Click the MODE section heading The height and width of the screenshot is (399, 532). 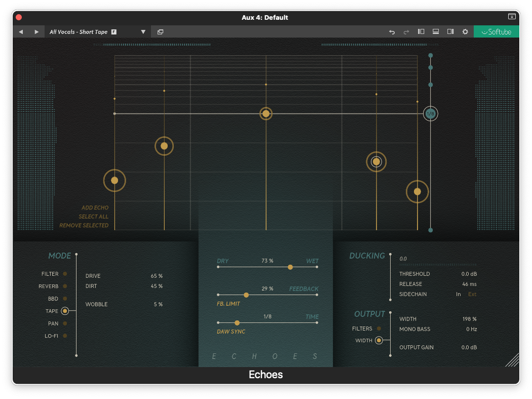tap(60, 256)
